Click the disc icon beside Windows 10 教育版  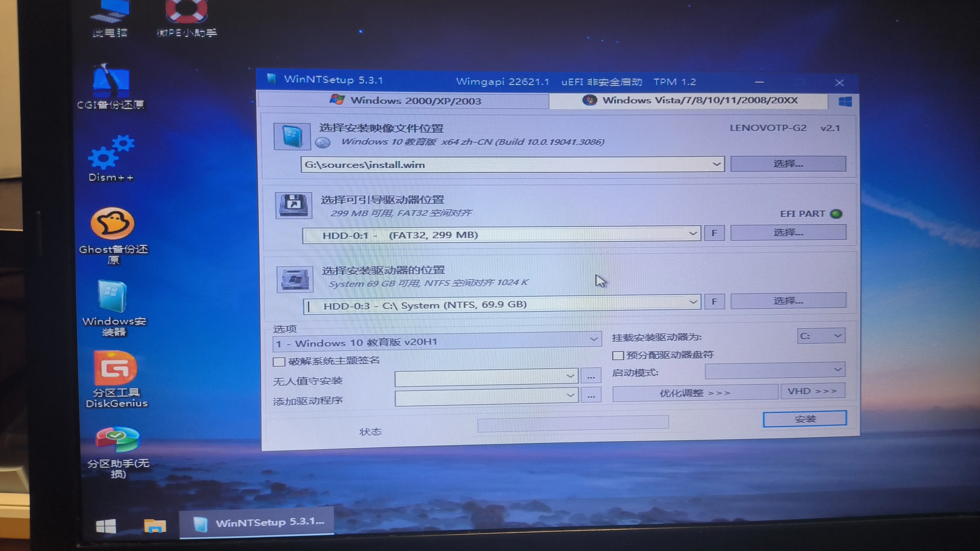(x=323, y=143)
